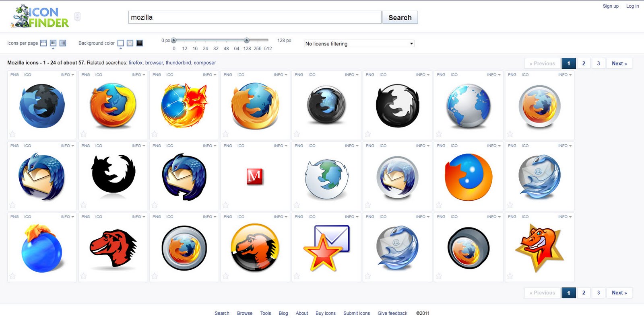This screenshot has width=644, height=318.
Task: Open the license filtering dropdown
Action: (x=359, y=43)
